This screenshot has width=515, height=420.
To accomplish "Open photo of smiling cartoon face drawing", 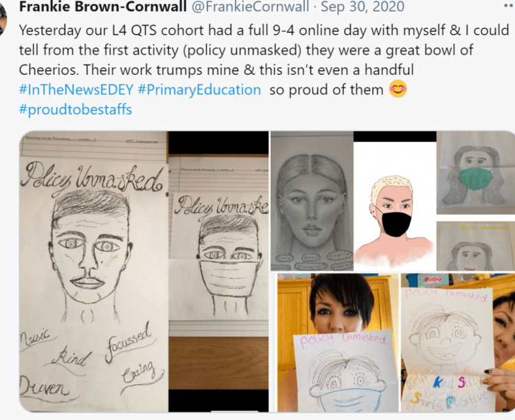I will pos(458,342).
